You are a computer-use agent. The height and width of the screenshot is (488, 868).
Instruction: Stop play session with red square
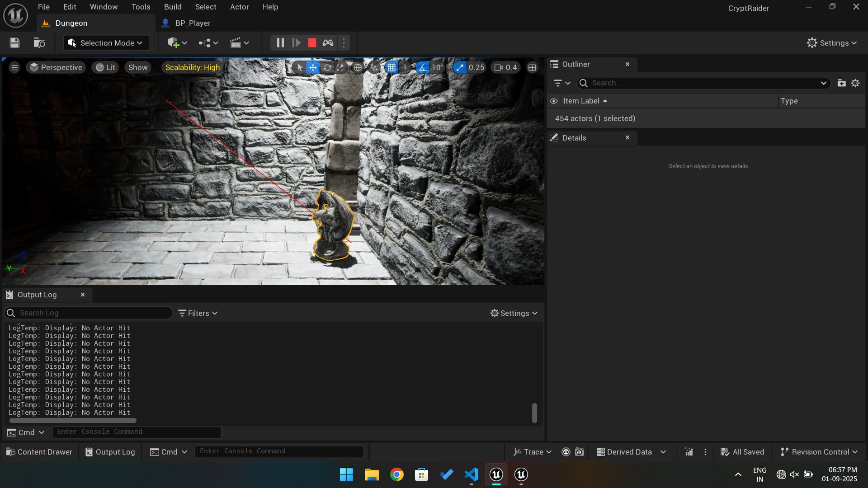point(312,43)
